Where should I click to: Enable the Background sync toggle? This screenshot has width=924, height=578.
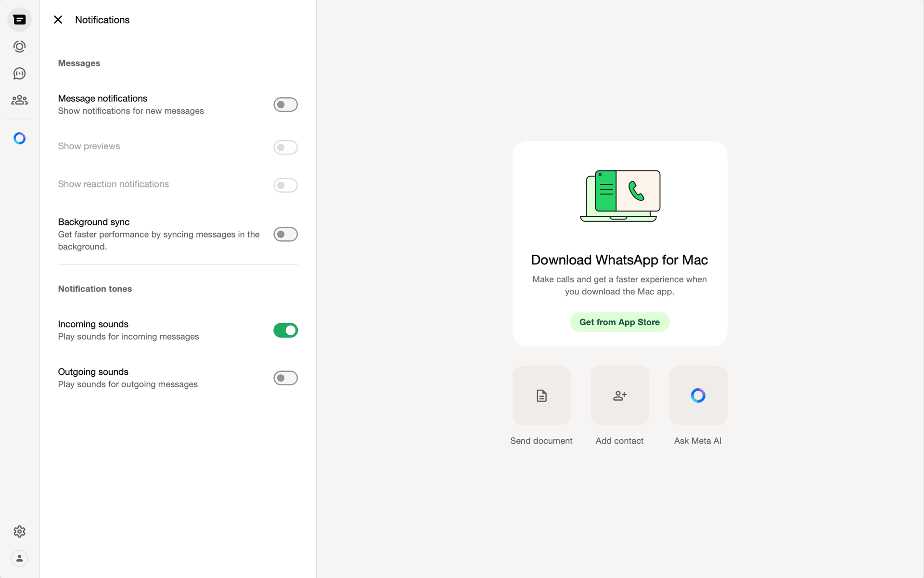(285, 235)
